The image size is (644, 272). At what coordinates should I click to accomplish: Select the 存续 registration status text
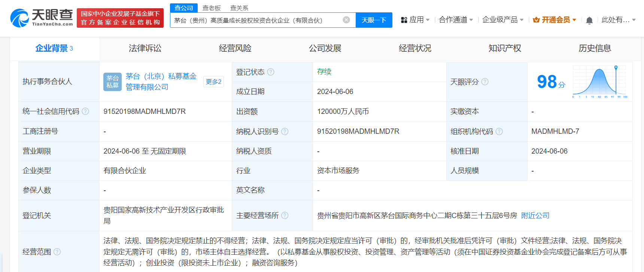[324, 72]
